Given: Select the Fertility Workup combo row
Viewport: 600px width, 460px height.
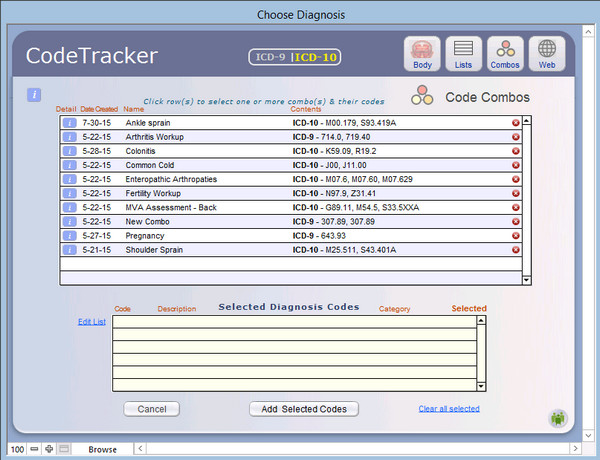Looking at the screenshot, I should (291, 193).
